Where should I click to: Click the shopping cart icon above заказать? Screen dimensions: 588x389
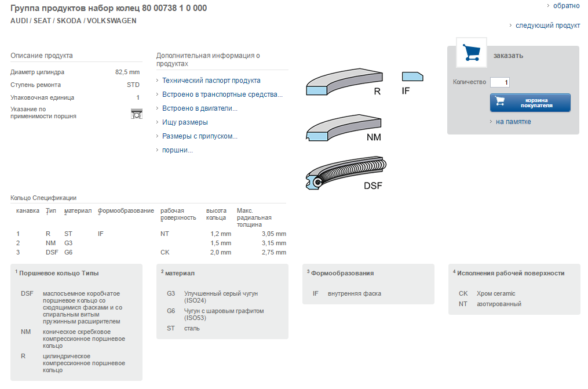click(472, 53)
